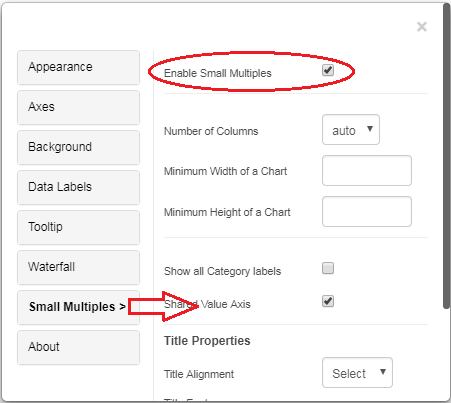Click the vertical scrollbar on the dialog
The width and height of the screenshot is (451, 403).
(446, 157)
